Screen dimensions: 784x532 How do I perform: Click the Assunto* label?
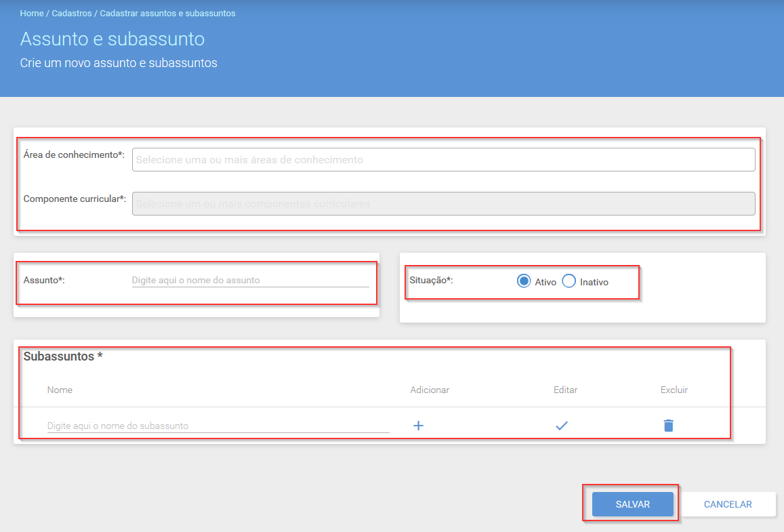point(44,280)
